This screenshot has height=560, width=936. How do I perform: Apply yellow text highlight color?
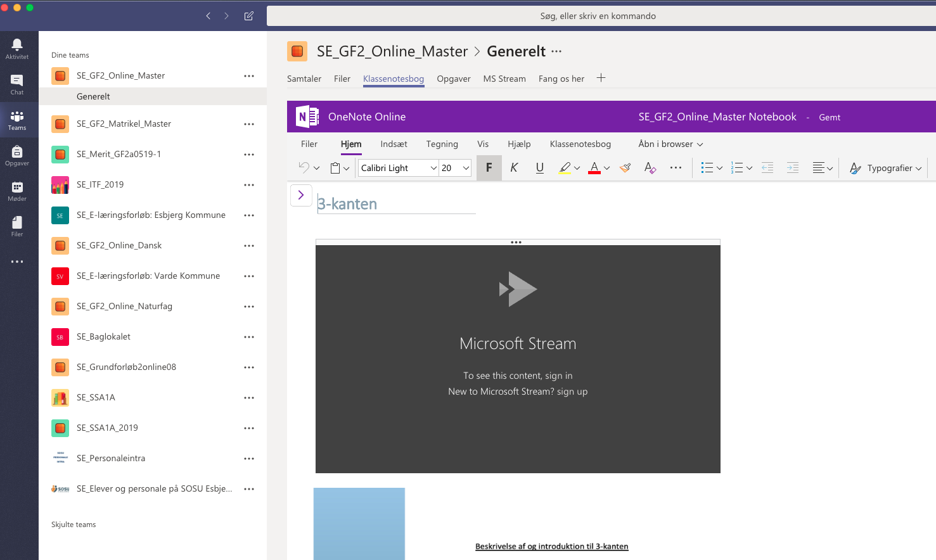click(x=565, y=168)
